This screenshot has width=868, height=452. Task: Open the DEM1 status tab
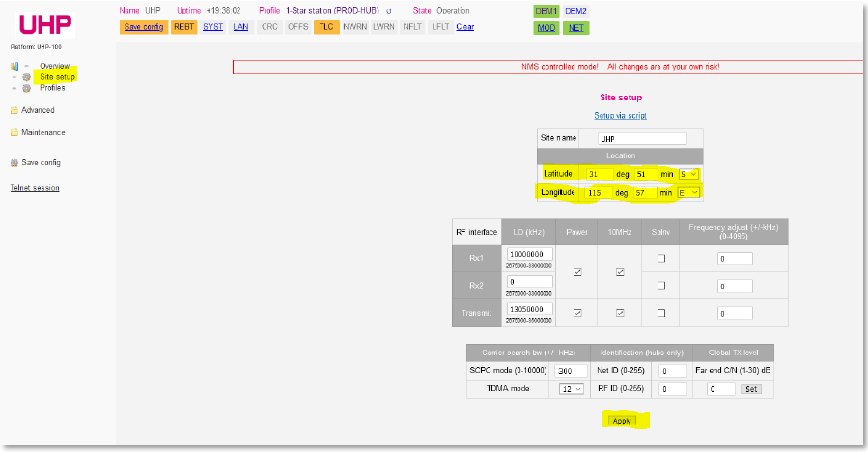point(546,11)
